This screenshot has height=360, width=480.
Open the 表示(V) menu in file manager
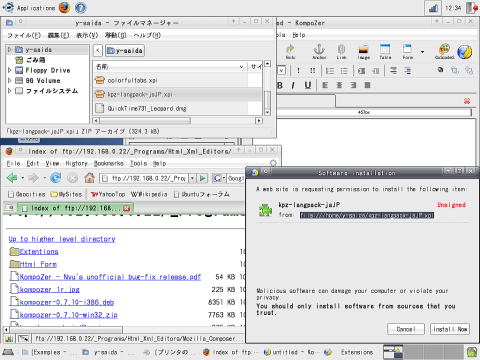tap(87, 35)
